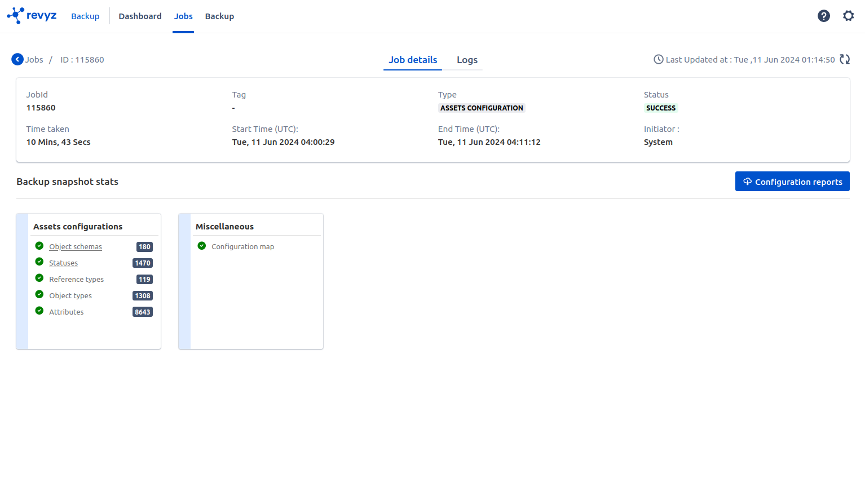Open the Dashboard menu item

pos(140,16)
